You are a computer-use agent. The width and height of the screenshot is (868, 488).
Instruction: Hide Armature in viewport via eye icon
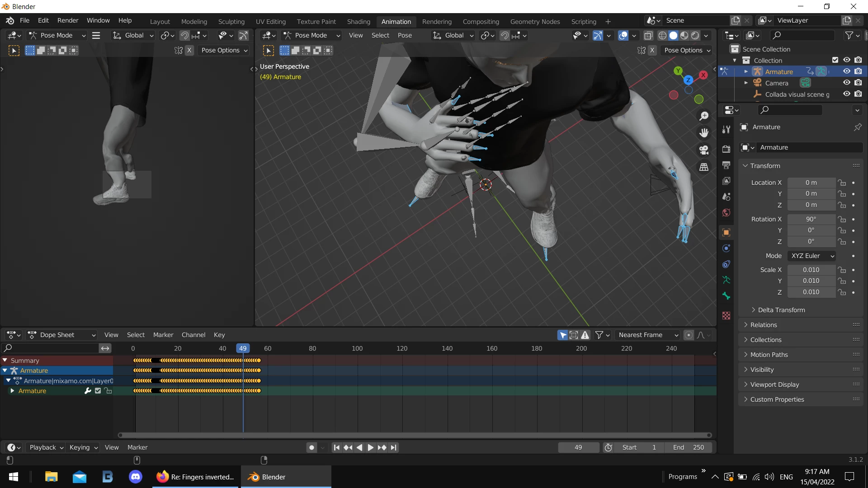pos(846,71)
